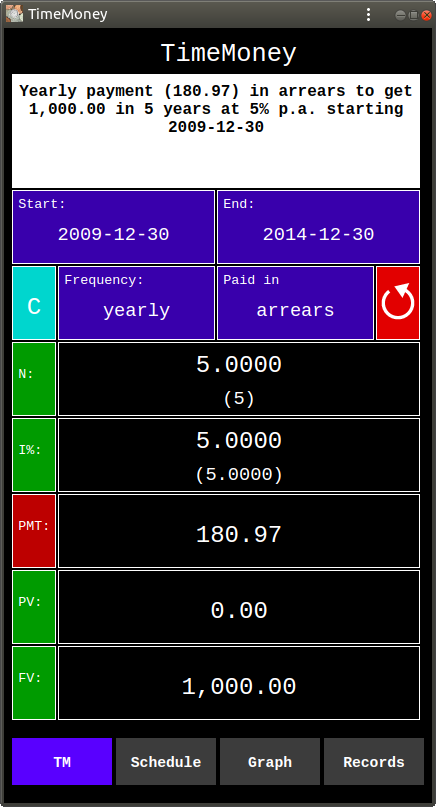Edit the N value 5.0000 field
This screenshot has height=807, width=436.
239,379
